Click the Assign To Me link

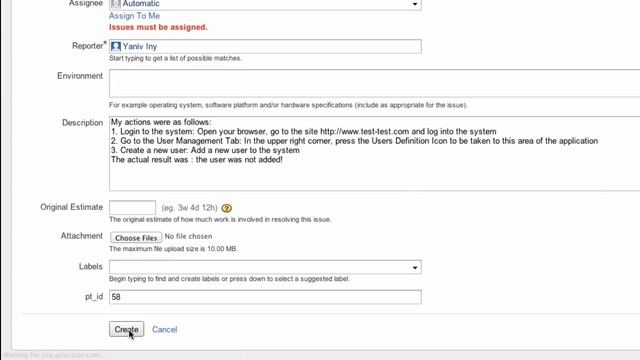pyautogui.click(x=134, y=16)
